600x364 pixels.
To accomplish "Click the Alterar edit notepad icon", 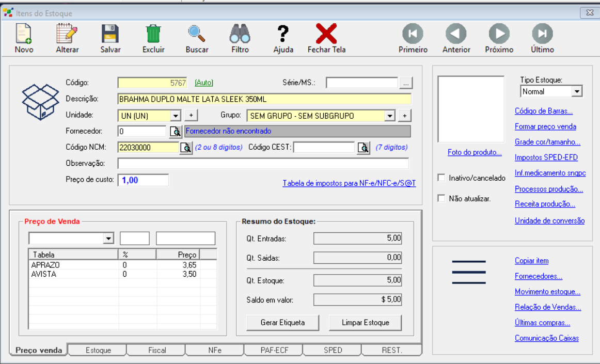I will click(67, 35).
